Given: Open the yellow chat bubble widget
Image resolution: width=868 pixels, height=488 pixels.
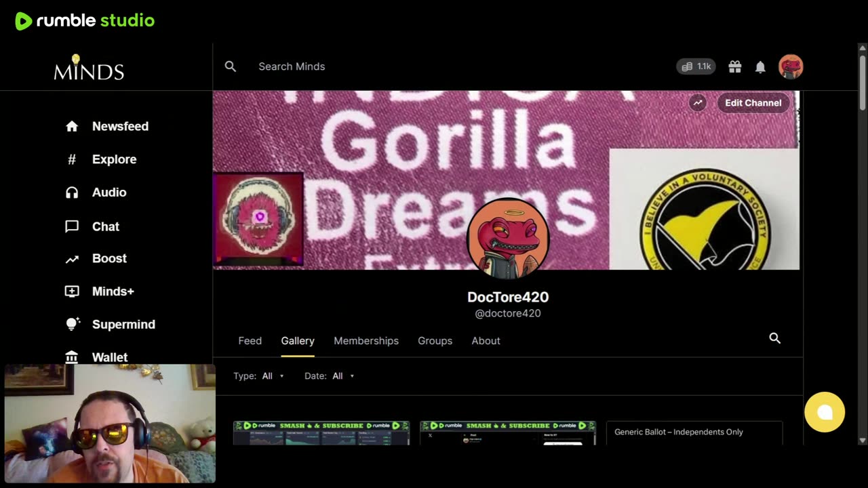Looking at the screenshot, I should [825, 412].
